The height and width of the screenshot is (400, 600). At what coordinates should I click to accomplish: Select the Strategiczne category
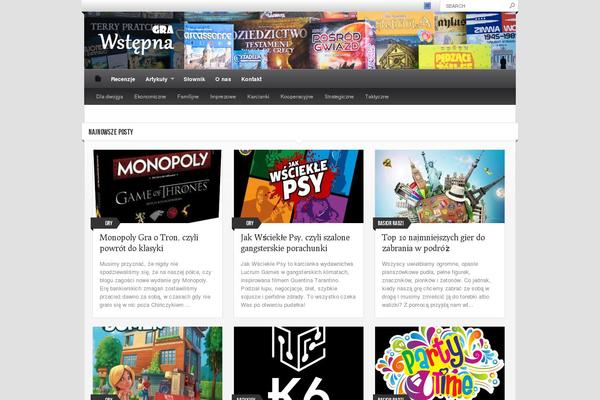[339, 97]
